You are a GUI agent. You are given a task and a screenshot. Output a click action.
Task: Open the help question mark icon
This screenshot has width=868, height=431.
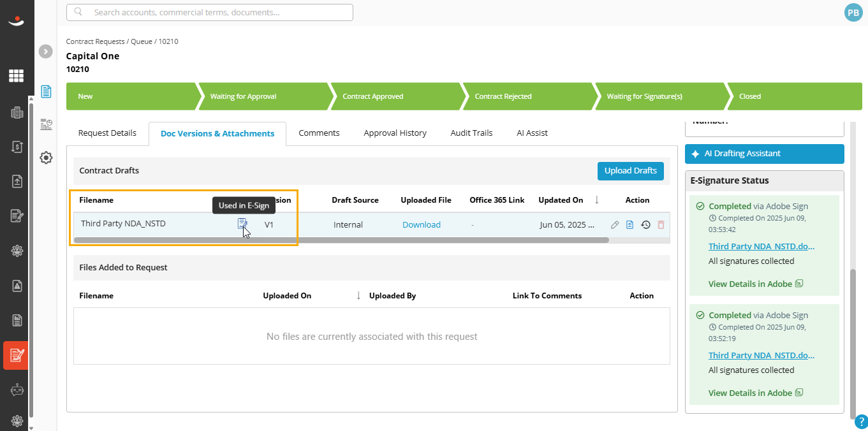(x=862, y=421)
